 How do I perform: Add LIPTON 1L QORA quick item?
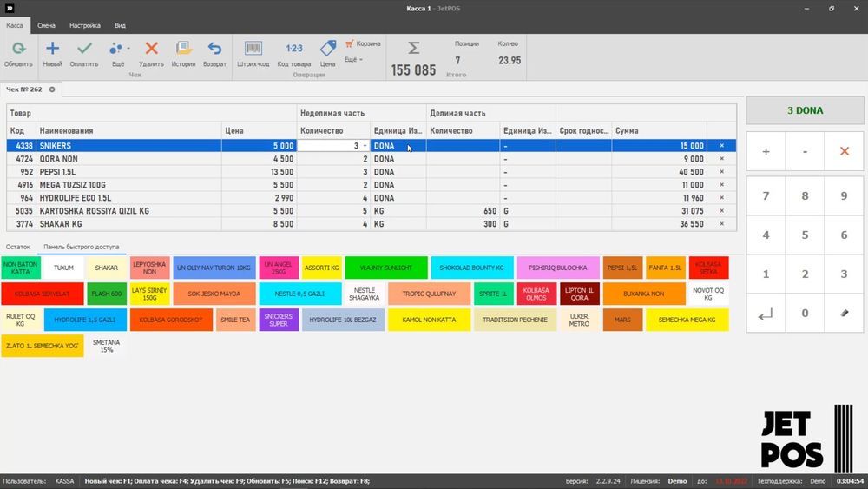tap(579, 294)
